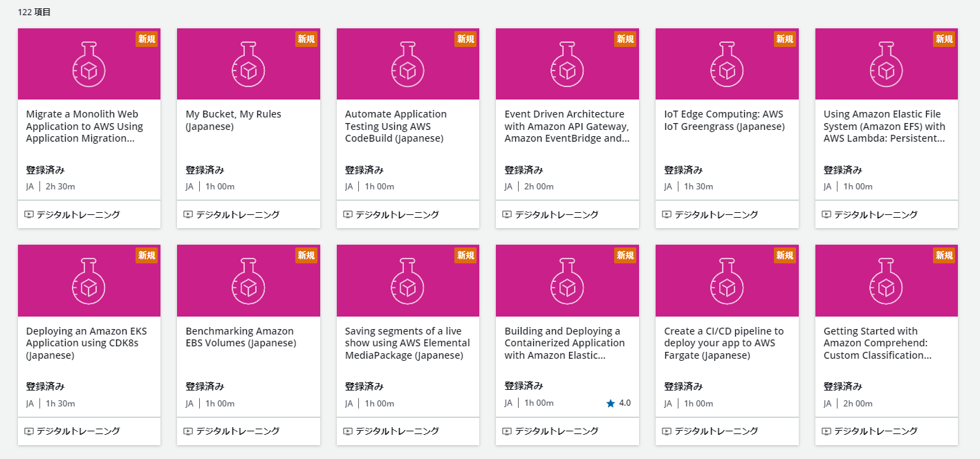Open Automate Application Testing Using AWS CodeBuild
The image size is (980, 459).
[x=396, y=127]
